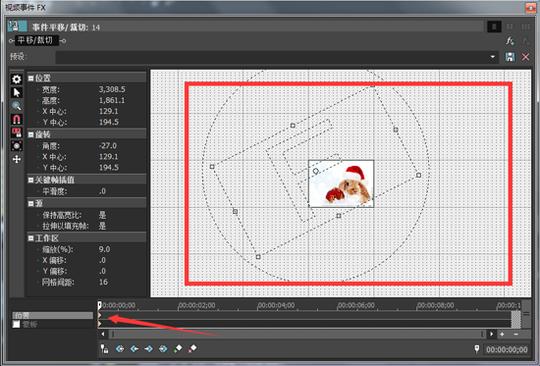Create keyframe with green-plus diamond icon

coord(178,349)
